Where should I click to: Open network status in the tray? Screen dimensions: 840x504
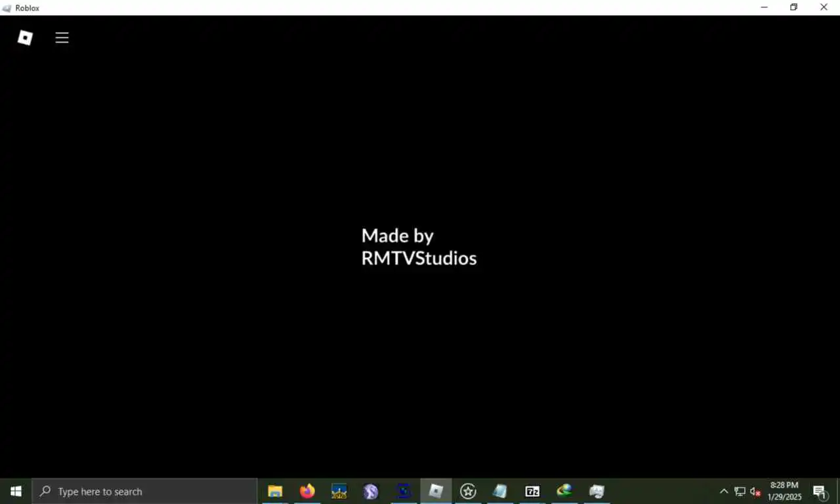pos(740,491)
